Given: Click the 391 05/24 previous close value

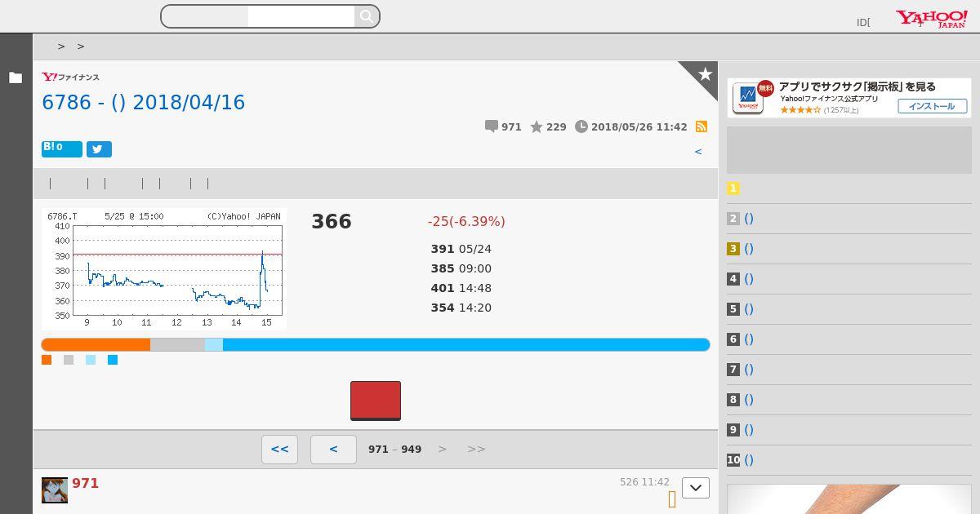Looking at the screenshot, I should [x=461, y=249].
